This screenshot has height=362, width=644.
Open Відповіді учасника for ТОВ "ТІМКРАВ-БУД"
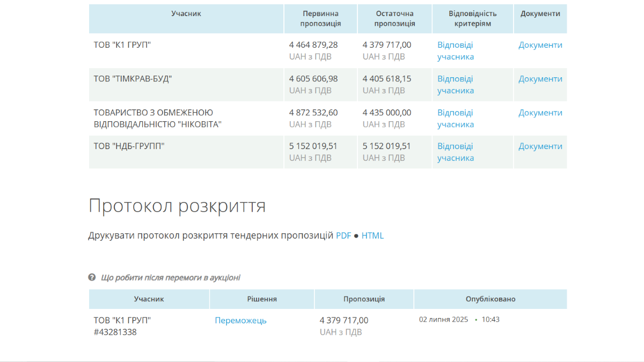(x=456, y=85)
